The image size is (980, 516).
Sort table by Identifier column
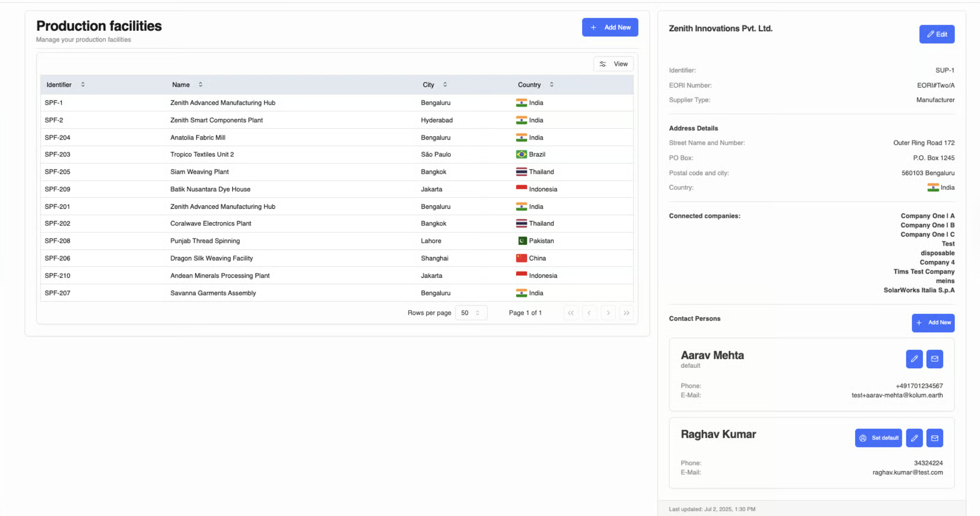(65, 85)
